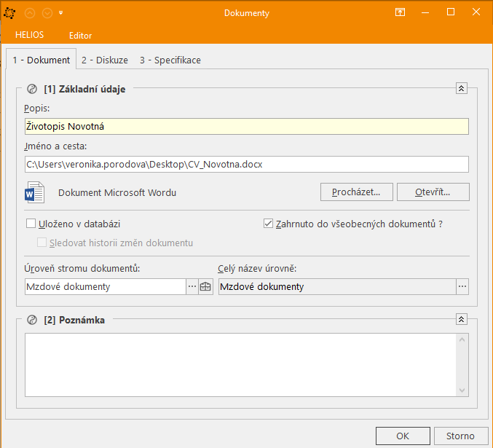Click the note scrollbar down arrow
Image resolution: width=493 pixels, height=448 pixels.
pyautogui.click(x=462, y=390)
